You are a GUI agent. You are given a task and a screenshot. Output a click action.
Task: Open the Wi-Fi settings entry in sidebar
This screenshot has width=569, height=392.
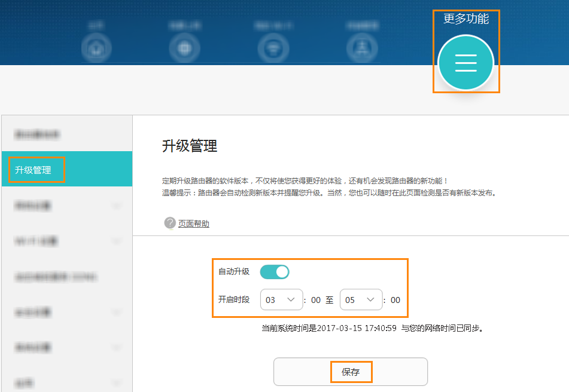click(36, 241)
